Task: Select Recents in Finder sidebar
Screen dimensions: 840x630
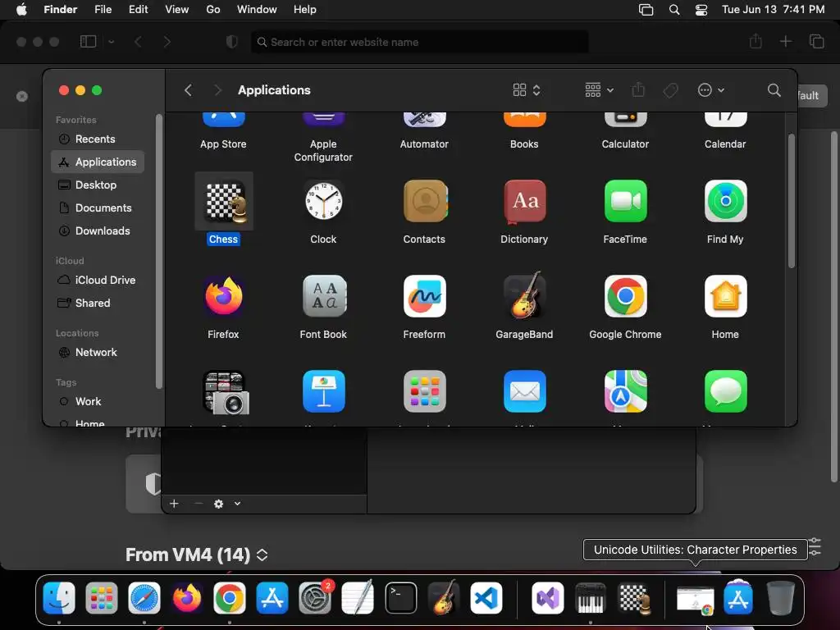Action: (98, 139)
